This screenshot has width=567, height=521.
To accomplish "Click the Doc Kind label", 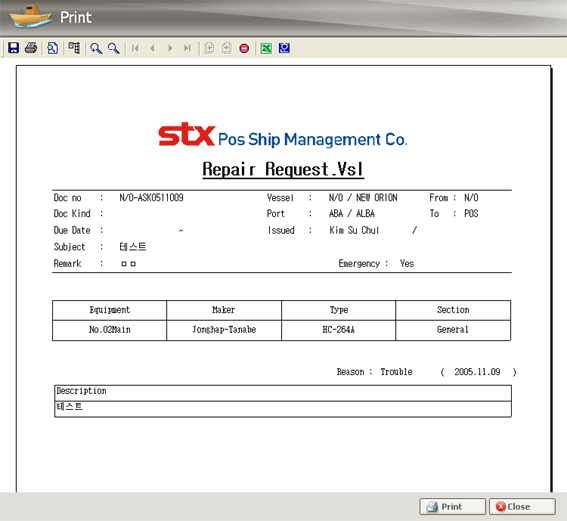I will click(72, 213).
